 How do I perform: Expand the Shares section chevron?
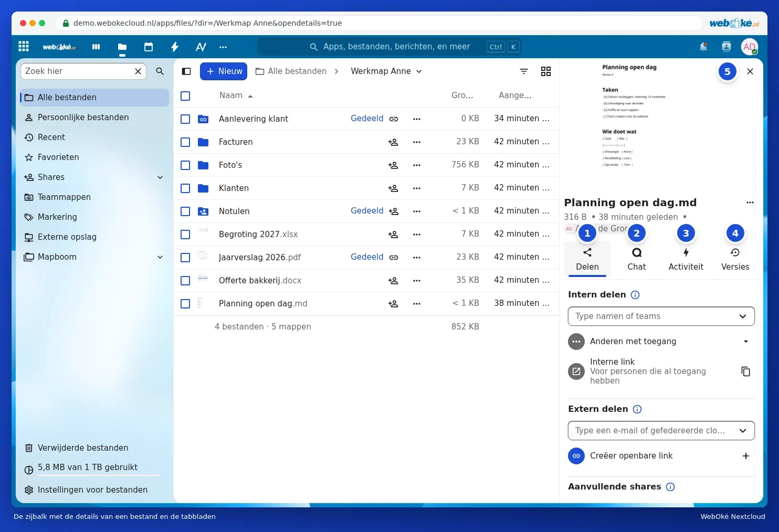(x=160, y=177)
